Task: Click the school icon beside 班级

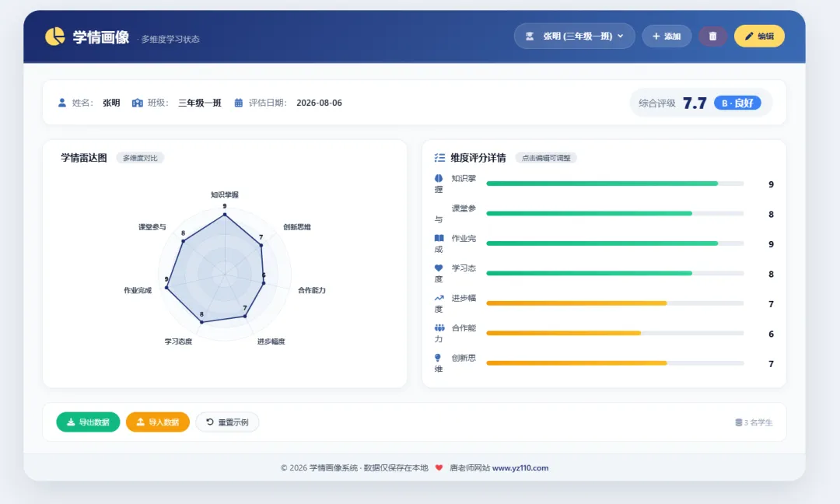Action: (x=137, y=103)
